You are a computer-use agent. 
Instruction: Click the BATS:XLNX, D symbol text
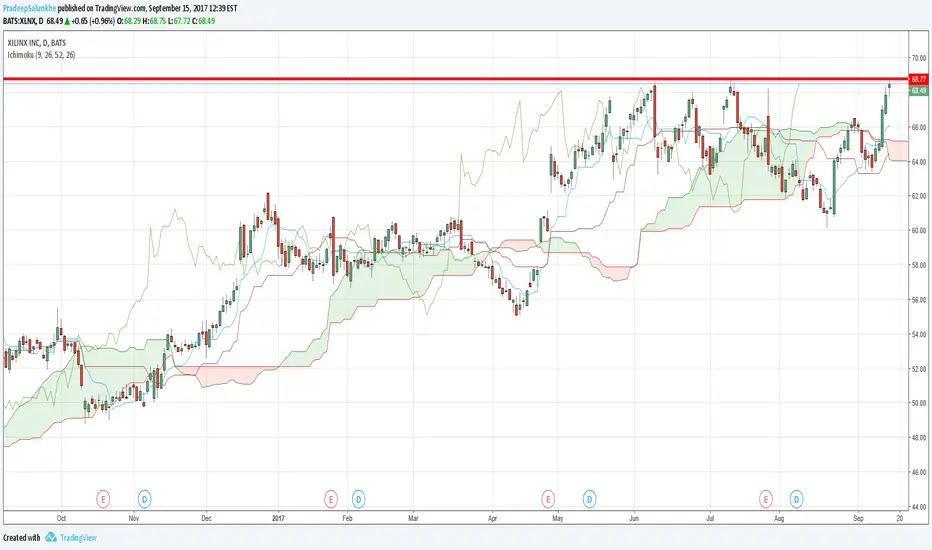tap(23, 21)
